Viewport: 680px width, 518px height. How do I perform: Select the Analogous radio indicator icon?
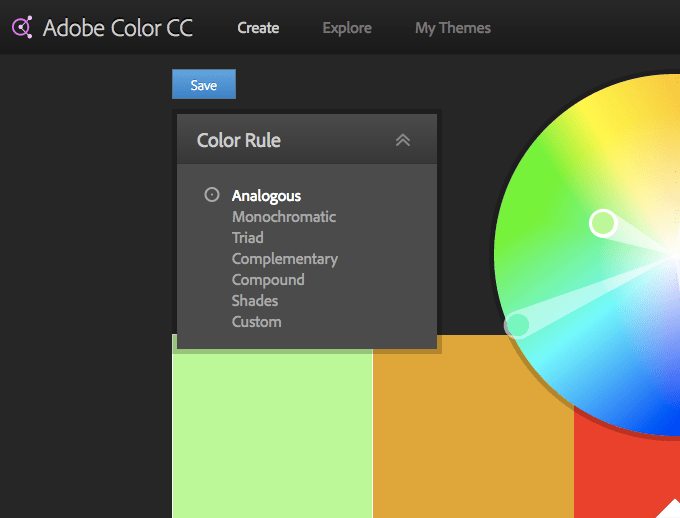pyautogui.click(x=212, y=195)
